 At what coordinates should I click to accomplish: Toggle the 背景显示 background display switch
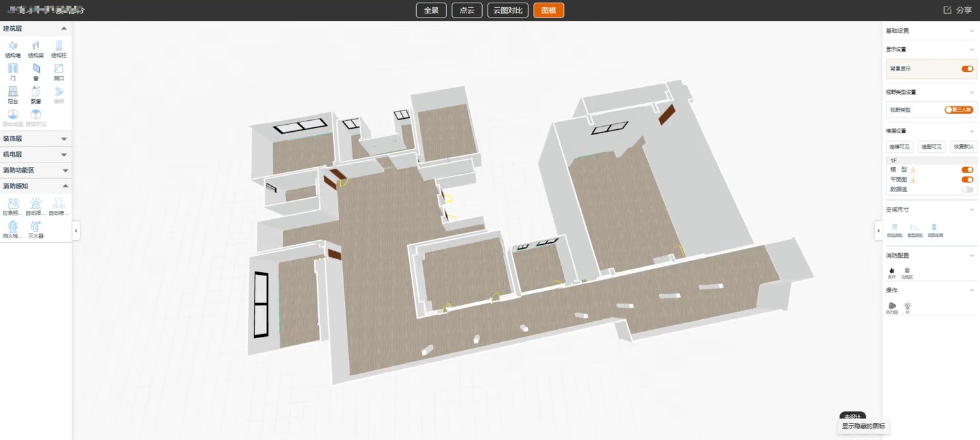[x=967, y=69]
